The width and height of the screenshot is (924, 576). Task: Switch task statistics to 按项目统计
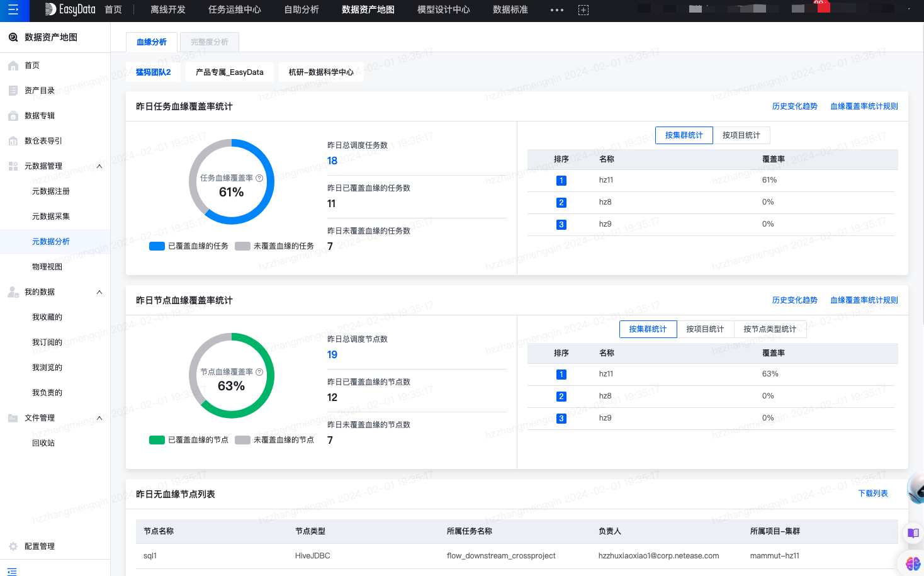741,135
